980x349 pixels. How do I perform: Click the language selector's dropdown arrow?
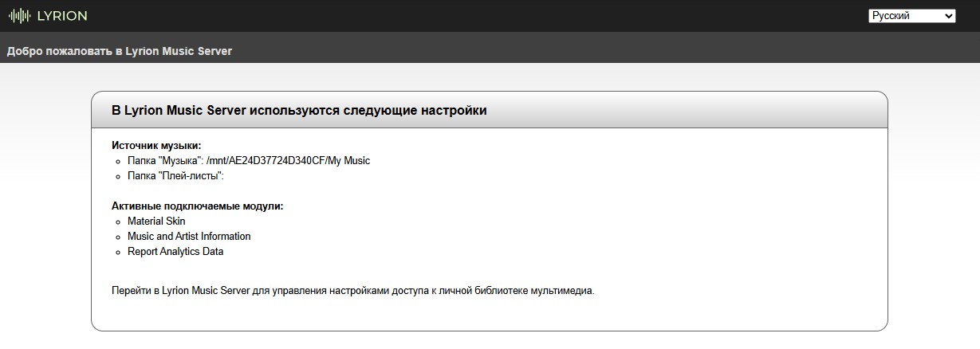(948, 16)
